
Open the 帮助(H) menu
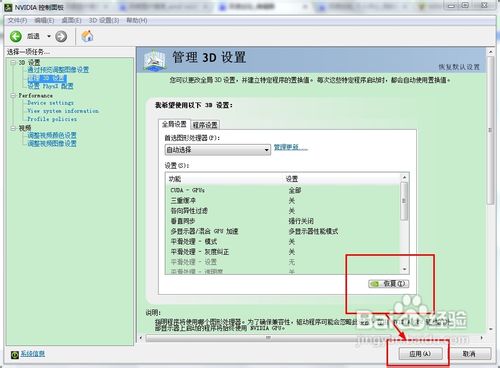pyautogui.click(x=137, y=21)
